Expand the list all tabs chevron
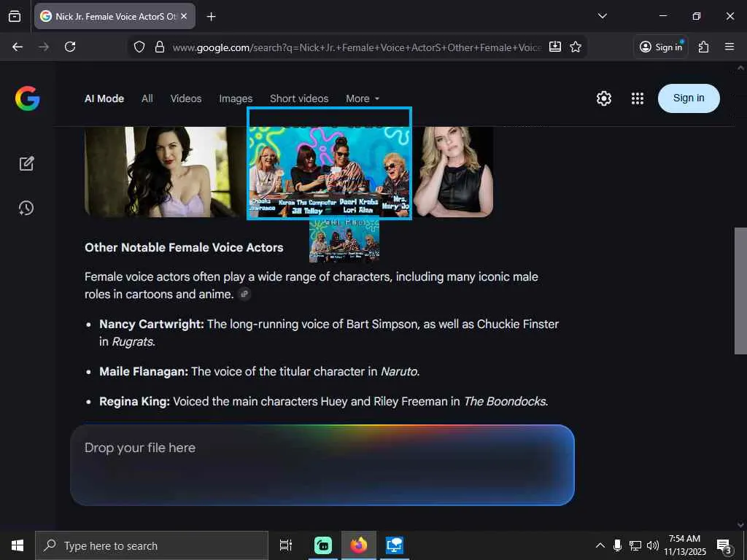This screenshot has height=560, width=747. [602, 16]
